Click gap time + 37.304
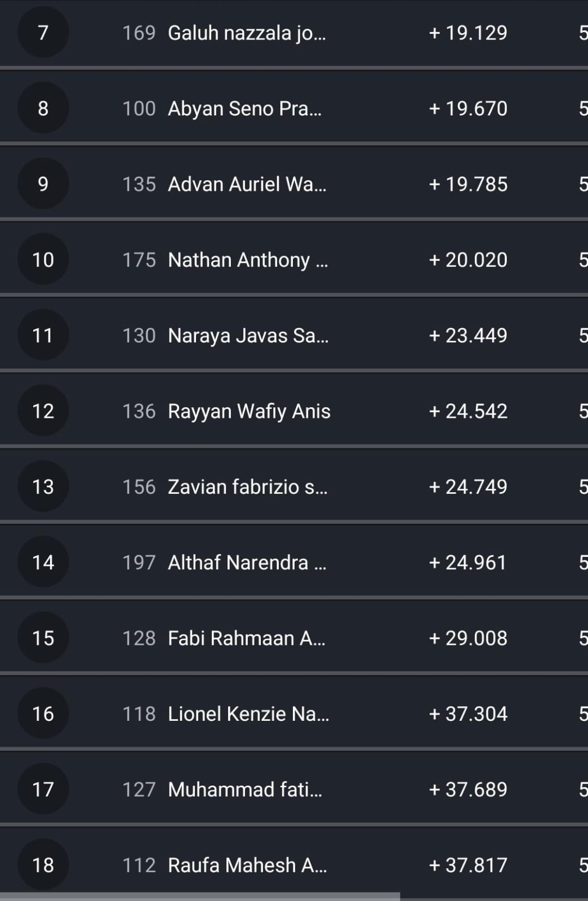This screenshot has height=901, width=588. [468, 714]
